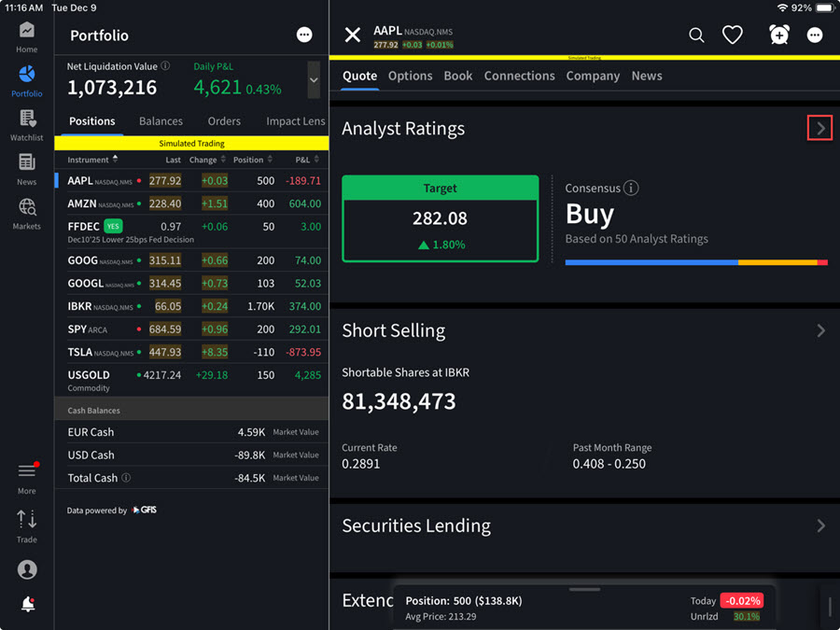Set a price alert alarm icon

[x=779, y=35]
